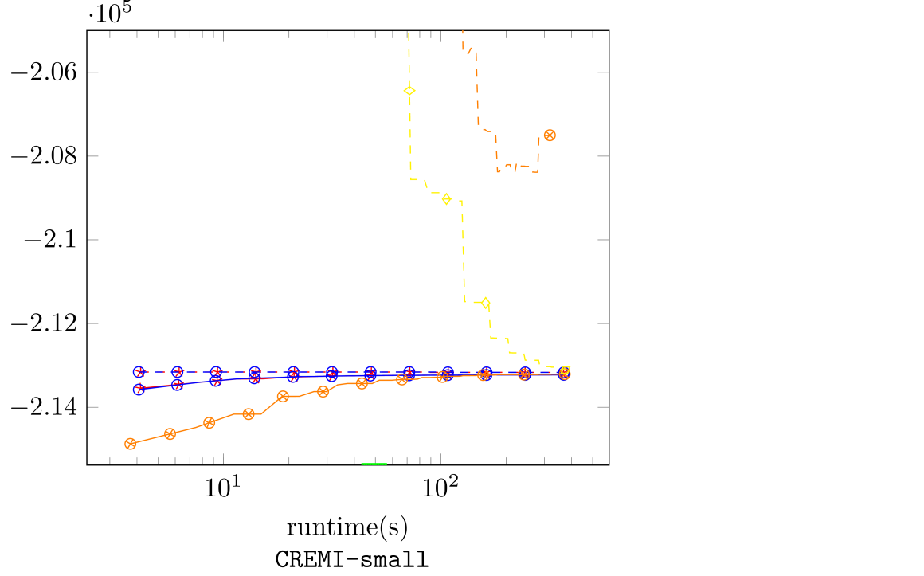
Task: Click the crossed-circle marker ending the dashed orange line
Action: click(x=550, y=135)
